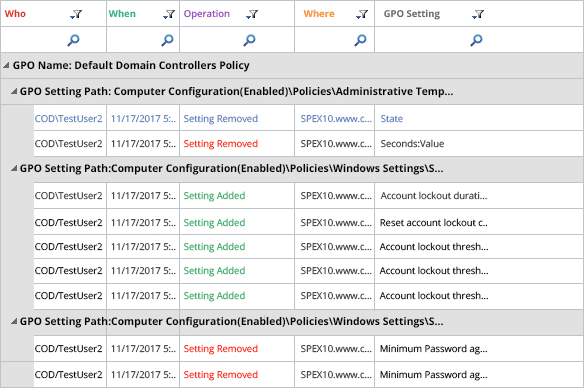Click the blue COD\TestUser2 link in State row
584x388 pixels.
[x=69, y=119]
